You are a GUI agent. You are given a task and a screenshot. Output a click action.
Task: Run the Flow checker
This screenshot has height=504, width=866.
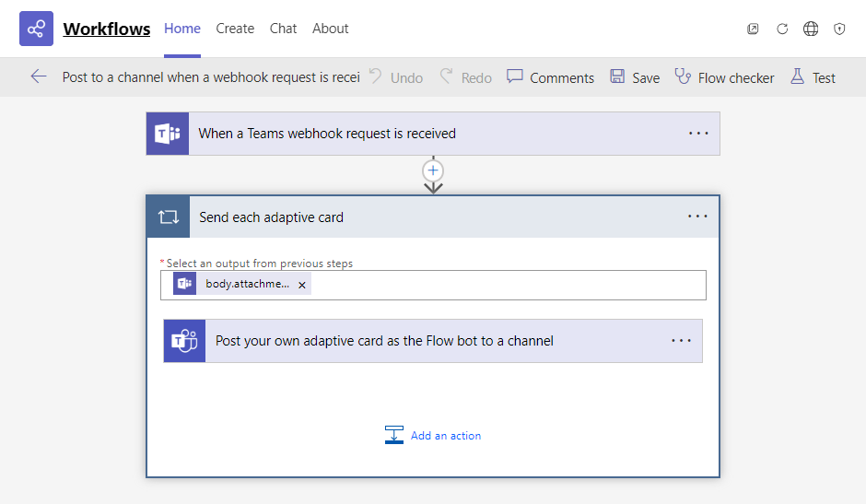[724, 77]
